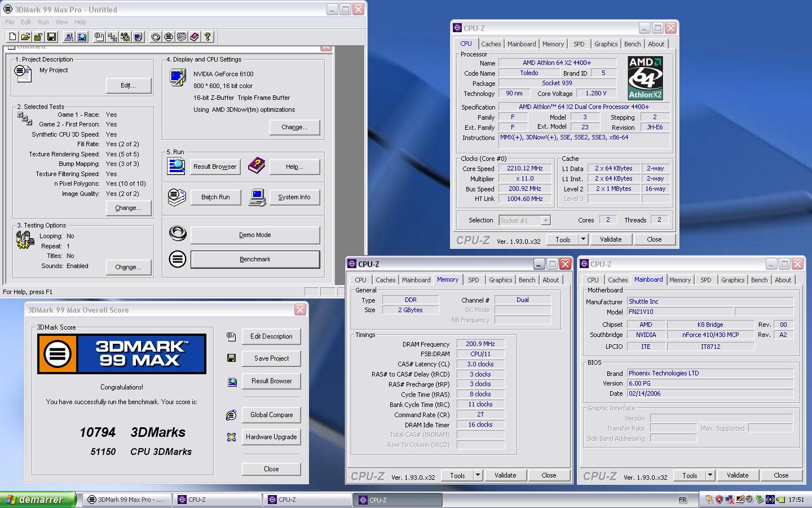The width and height of the screenshot is (812, 508).
Task: Click Validate in CPU-Z Mainboard window
Action: pyautogui.click(x=738, y=475)
